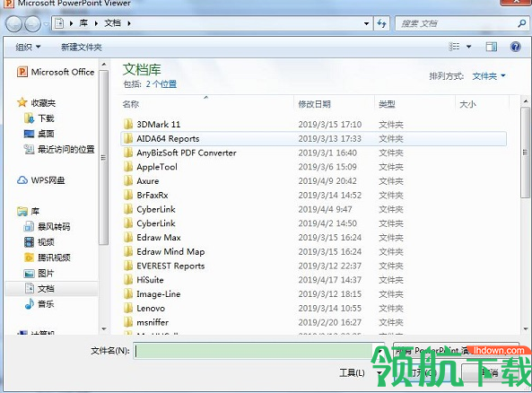Select the BrFaxRx folder icon
The height and width of the screenshot is (393, 532).
[128, 195]
